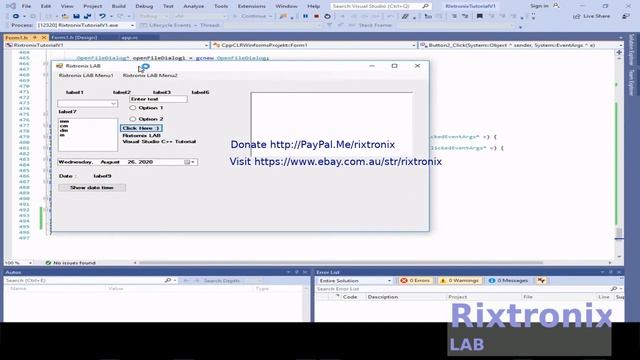Open the RixtronixTutorialV1 project scope dropdown
Image resolution: width=640 pixels, height=360 pixels.
coord(206,45)
